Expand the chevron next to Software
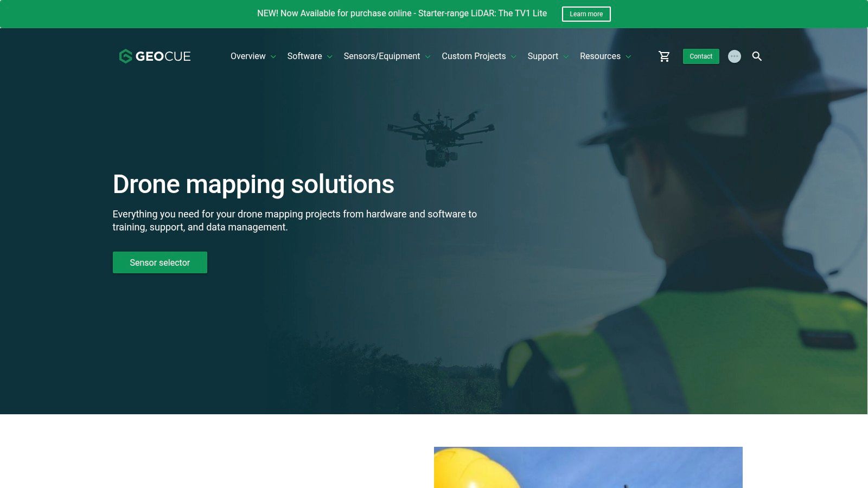 329,57
